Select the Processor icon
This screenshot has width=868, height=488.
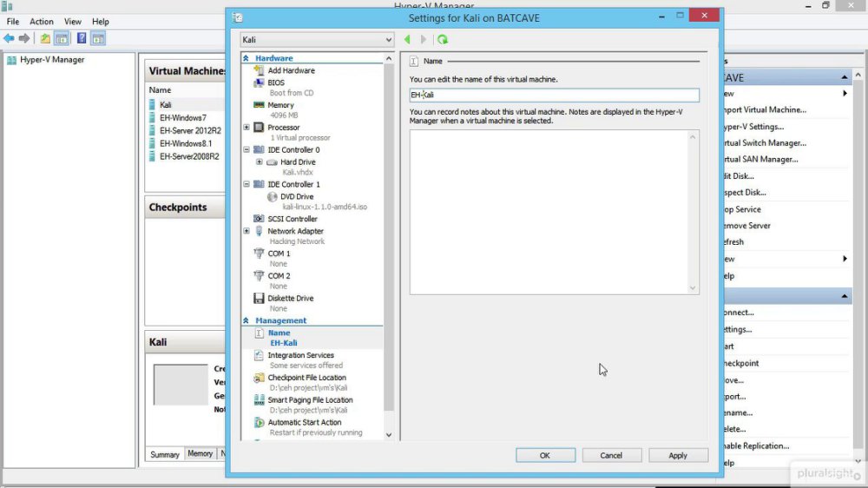(259, 128)
